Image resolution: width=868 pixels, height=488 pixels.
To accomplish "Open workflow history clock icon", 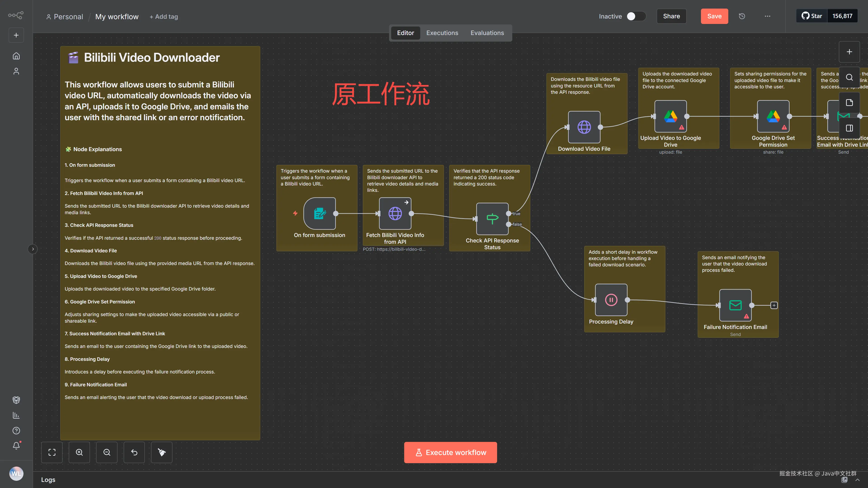I will pos(742,16).
